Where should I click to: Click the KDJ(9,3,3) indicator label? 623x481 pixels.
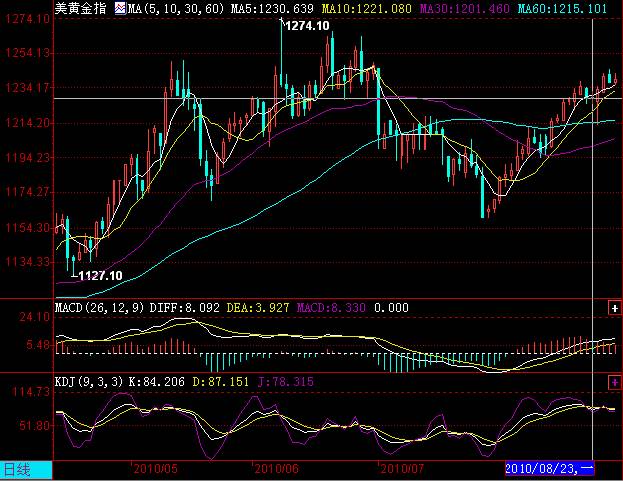(x=89, y=382)
